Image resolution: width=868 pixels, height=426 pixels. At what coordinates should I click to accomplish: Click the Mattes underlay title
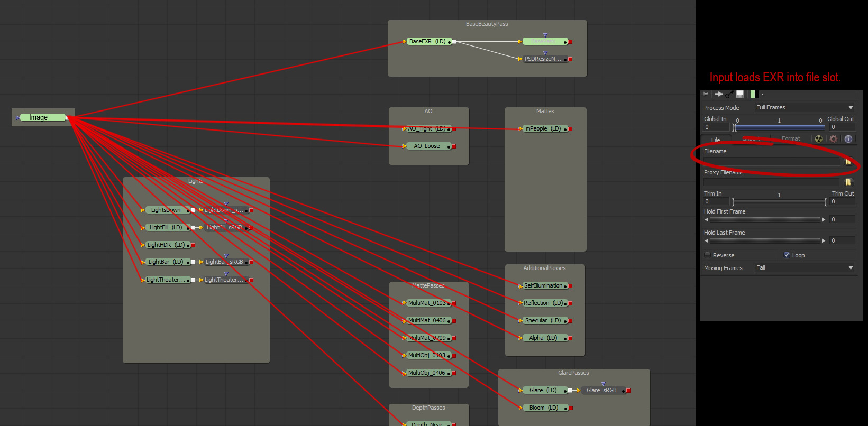coord(545,111)
